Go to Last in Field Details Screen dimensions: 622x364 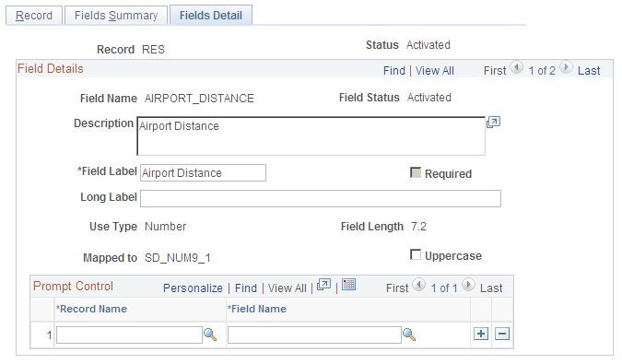(x=589, y=71)
